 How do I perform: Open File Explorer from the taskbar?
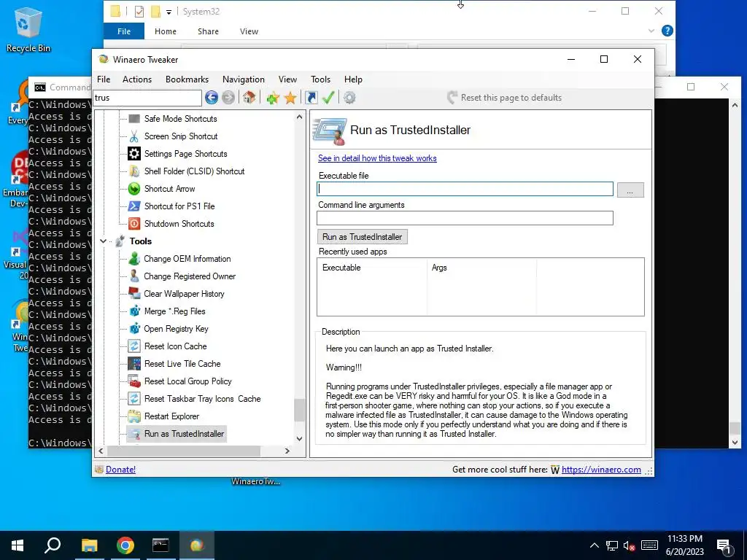pos(89,545)
